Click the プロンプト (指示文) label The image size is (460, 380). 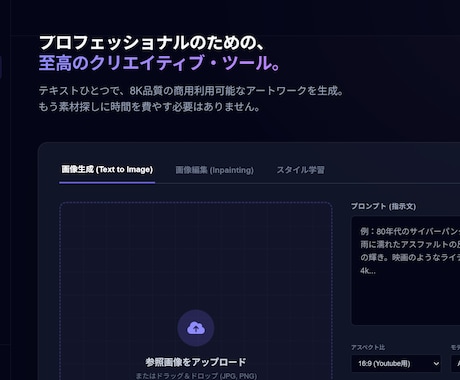tap(383, 206)
